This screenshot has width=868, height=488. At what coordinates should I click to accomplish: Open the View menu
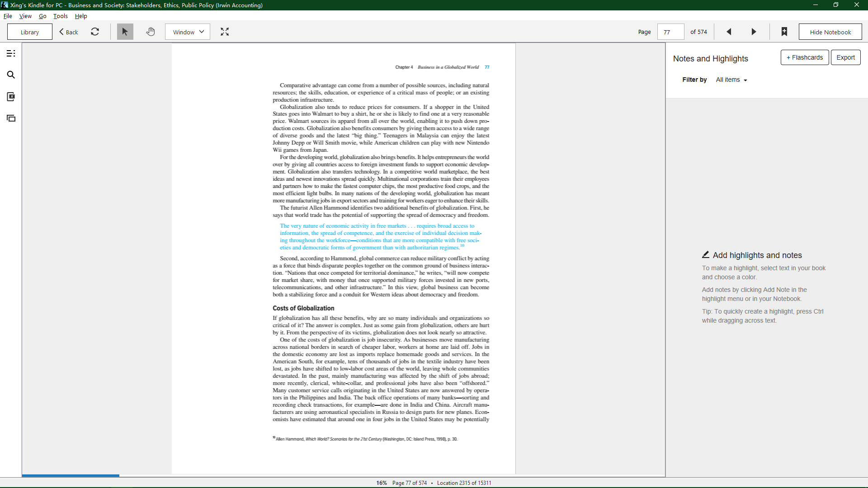[x=25, y=16]
